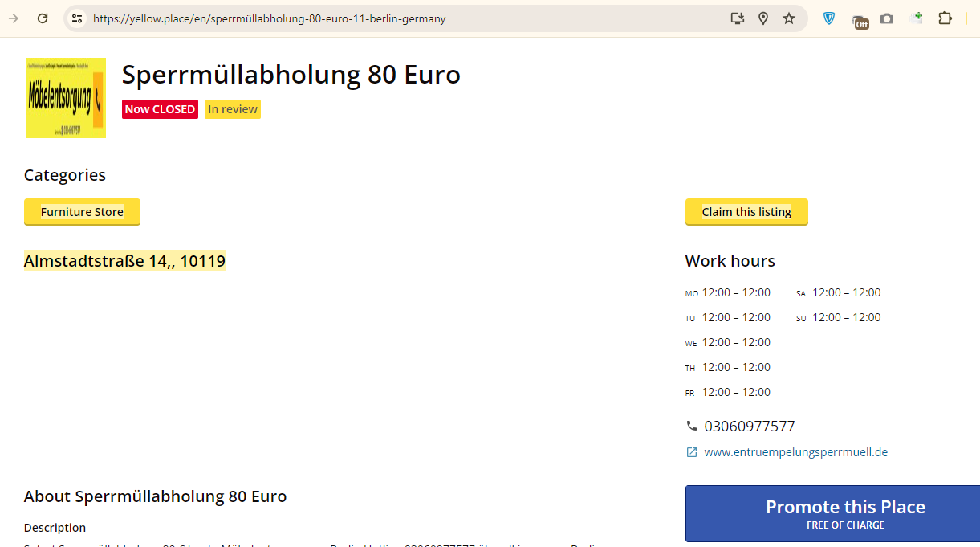Click Claim this listing button
This screenshot has width=980, height=547.
tap(746, 212)
